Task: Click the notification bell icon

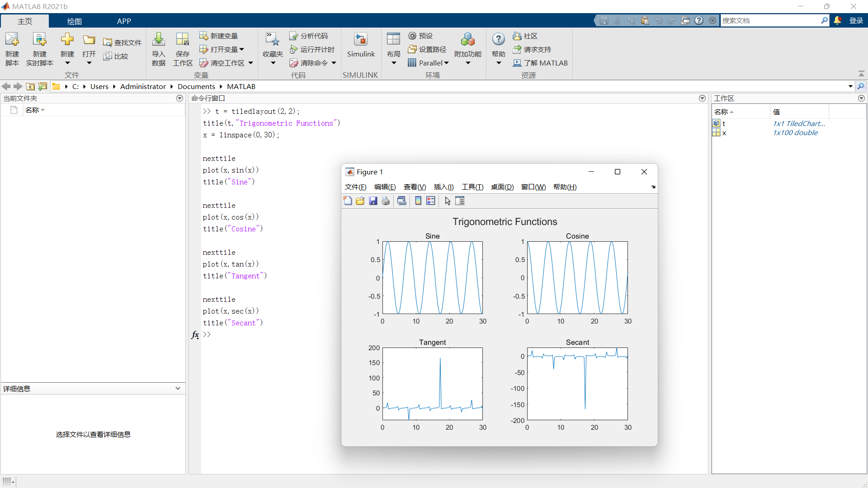Action: (838, 20)
